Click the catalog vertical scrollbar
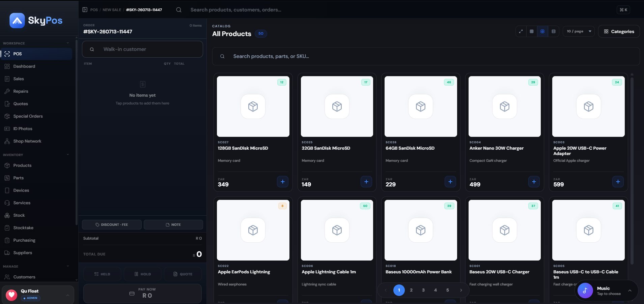The image size is (644, 304). pos(632,170)
